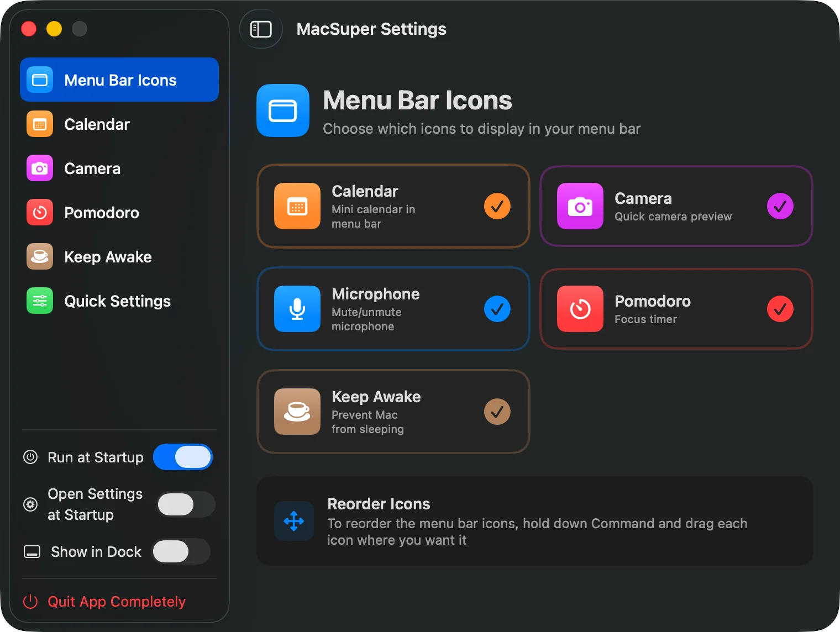Switch to the Camera settings section
840x632 pixels.
[x=92, y=168]
